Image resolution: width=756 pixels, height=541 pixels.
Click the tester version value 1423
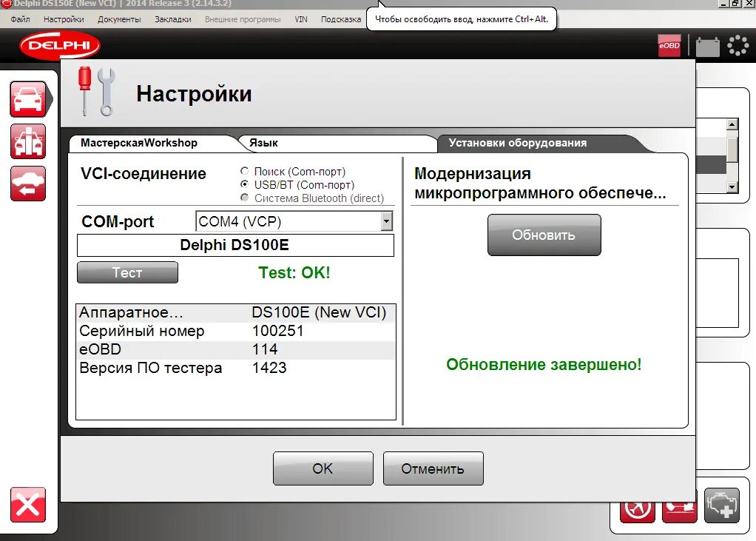[x=269, y=367]
